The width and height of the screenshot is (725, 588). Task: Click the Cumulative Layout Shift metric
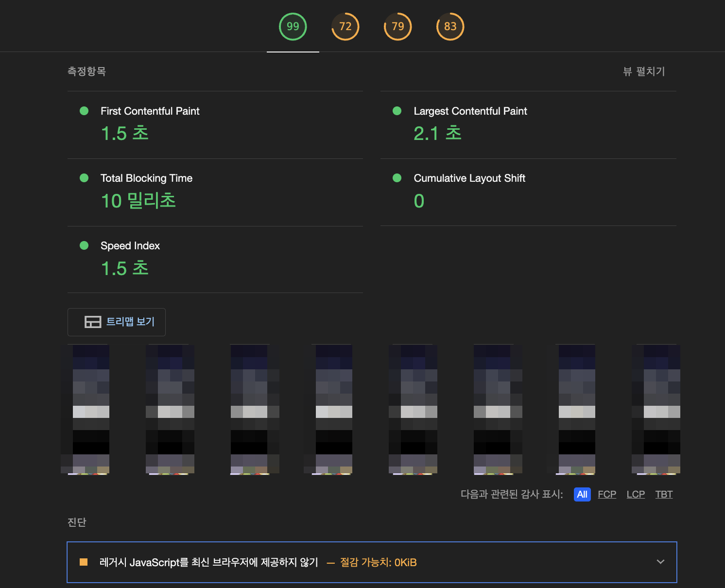pos(469,178)
